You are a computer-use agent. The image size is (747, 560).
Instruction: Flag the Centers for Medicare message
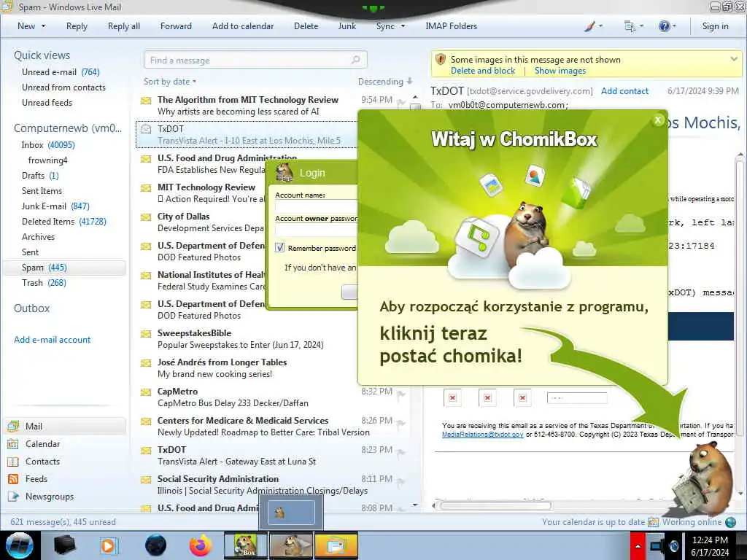[x=401, y=423]
